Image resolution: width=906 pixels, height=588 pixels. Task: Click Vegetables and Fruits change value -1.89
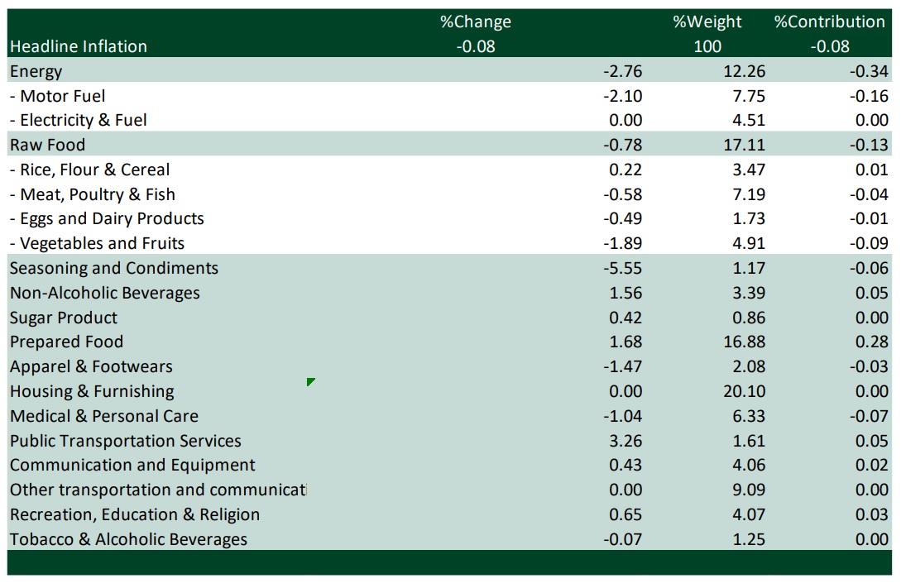click(x=625, y=243)
